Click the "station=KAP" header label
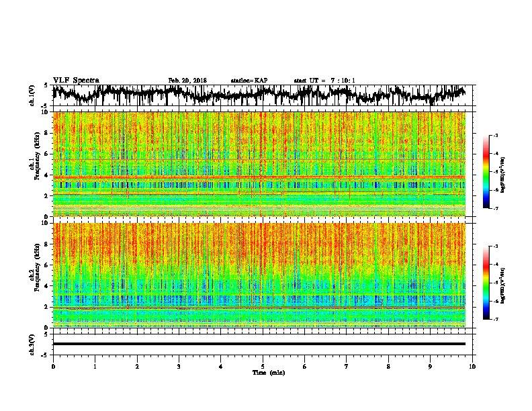 coord(249,81)
